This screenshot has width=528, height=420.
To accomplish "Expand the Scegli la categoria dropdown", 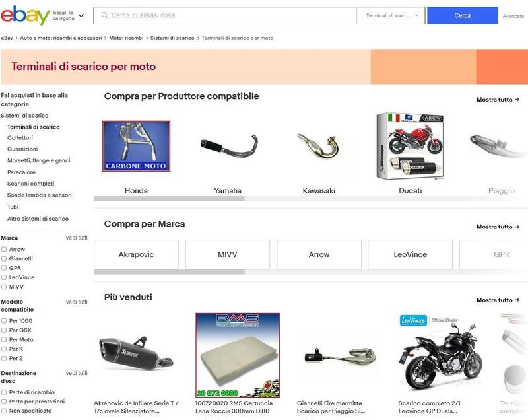I will [x=69, y=15].
